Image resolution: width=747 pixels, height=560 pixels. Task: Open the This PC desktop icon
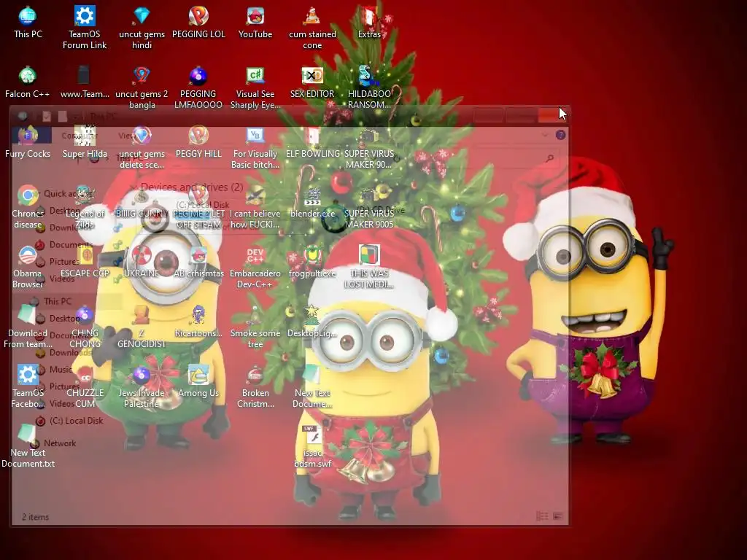point(28,23)
